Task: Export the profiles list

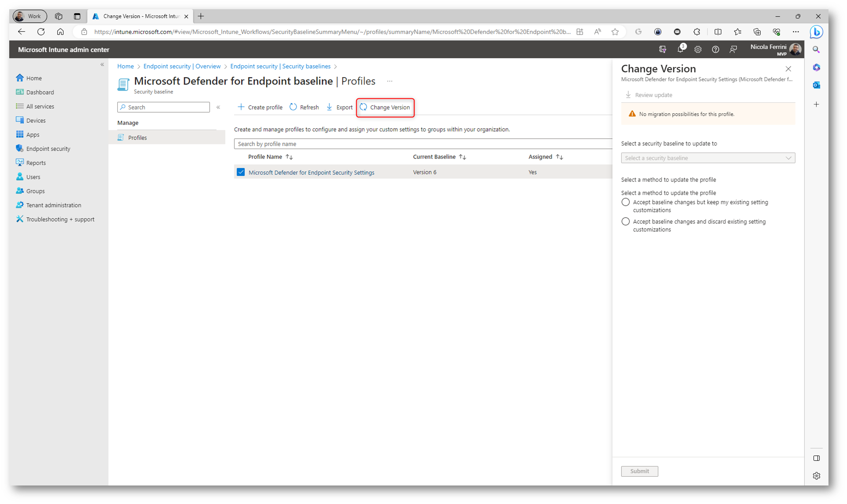Action: tap(339, 107)
